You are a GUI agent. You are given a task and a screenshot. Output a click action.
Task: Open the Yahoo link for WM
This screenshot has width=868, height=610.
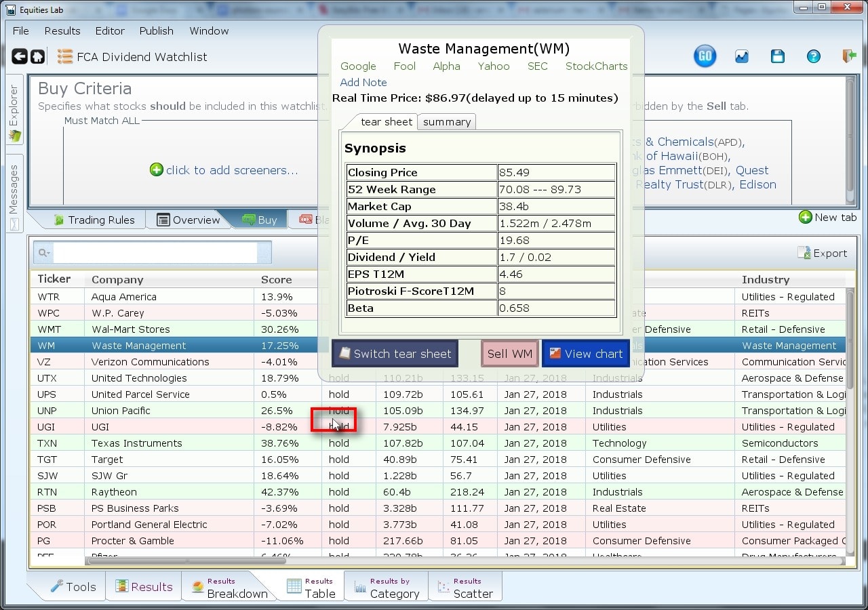494,66
